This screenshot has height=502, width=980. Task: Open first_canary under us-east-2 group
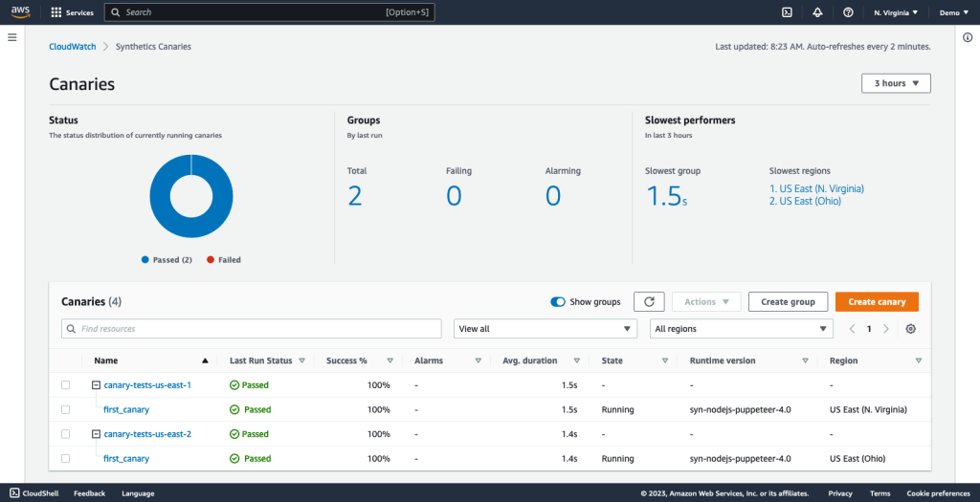click(126, 458)
